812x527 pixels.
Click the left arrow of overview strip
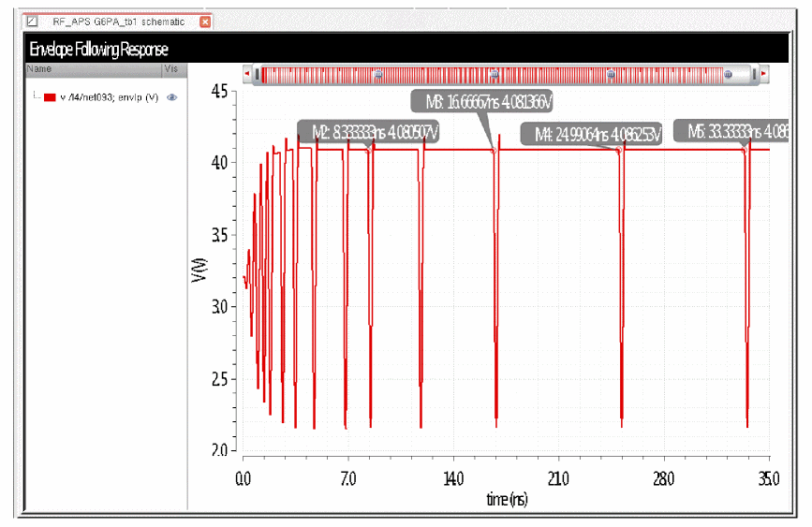click(246, 73)
